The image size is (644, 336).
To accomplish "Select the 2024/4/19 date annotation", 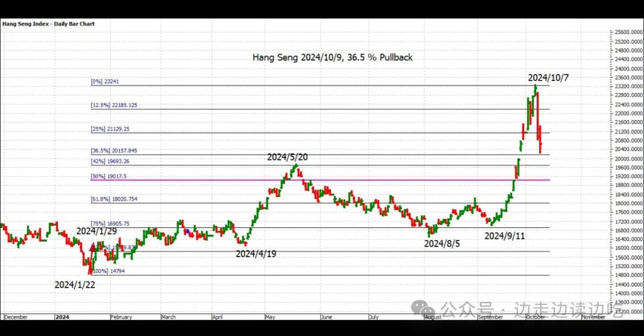I will [x=256, y=254].
